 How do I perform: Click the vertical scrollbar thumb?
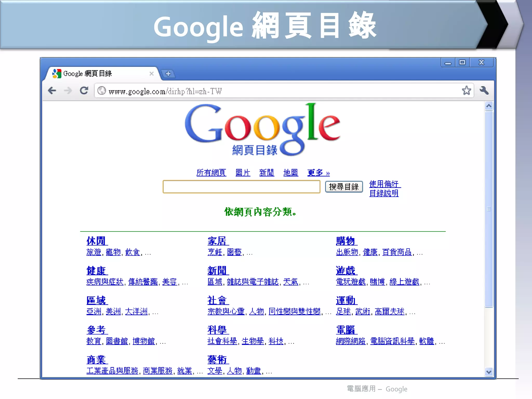tap(489, 209)
